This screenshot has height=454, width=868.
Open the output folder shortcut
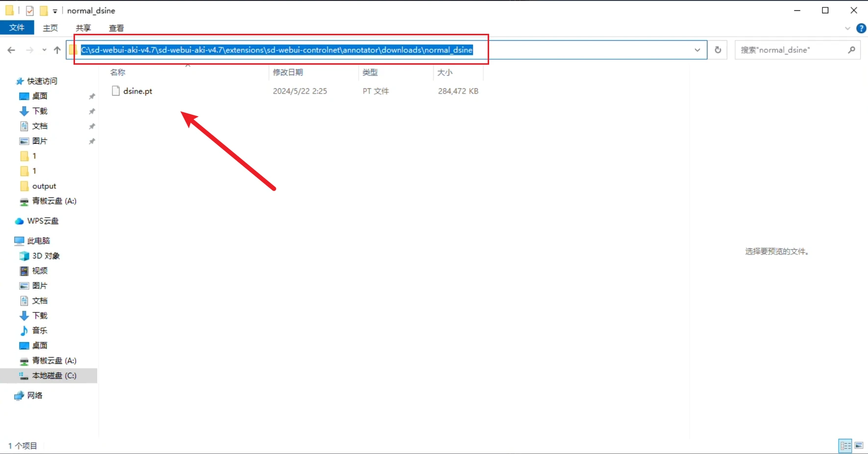44,186
